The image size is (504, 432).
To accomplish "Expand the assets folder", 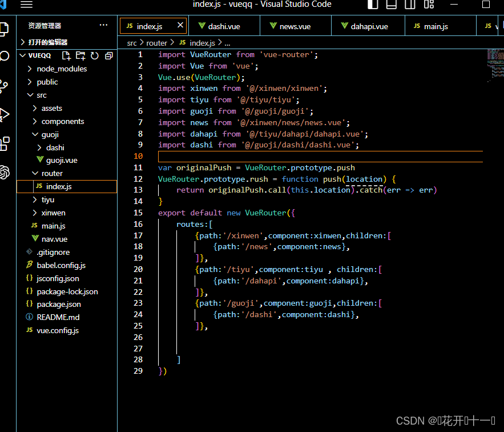I will coord(67,109).
